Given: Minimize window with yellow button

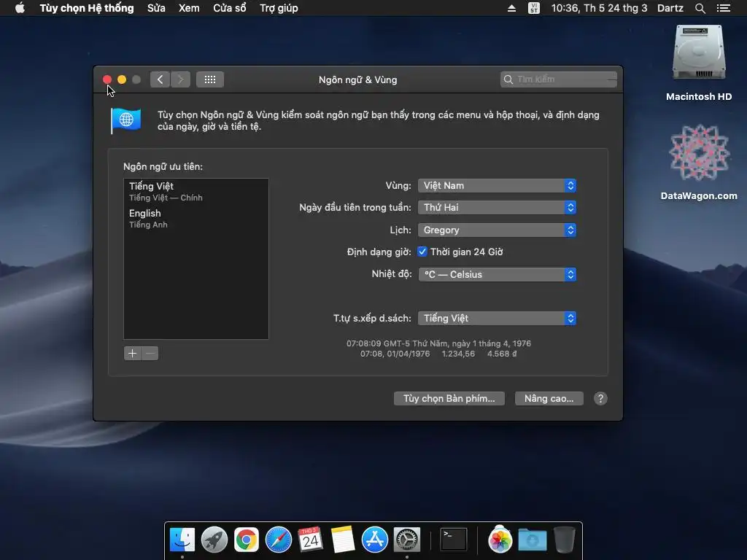Looking at the screenshot, I should click(x=122, y=79).
